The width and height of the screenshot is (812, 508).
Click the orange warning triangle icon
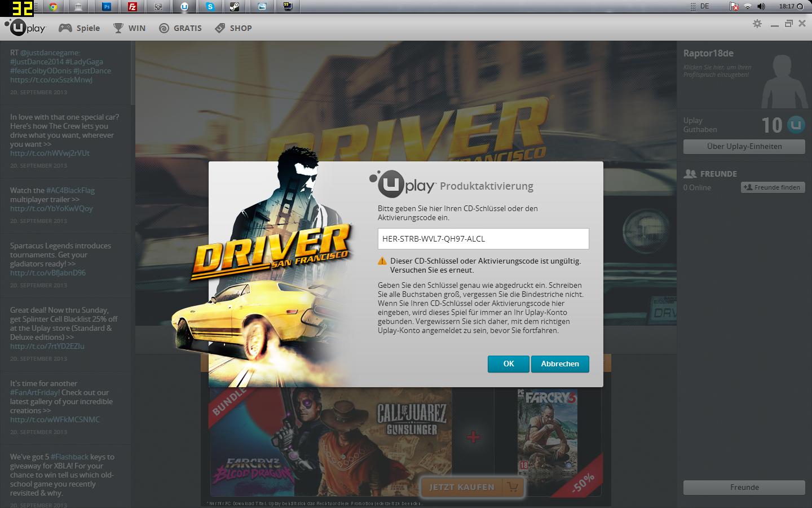tap(382, 261)
